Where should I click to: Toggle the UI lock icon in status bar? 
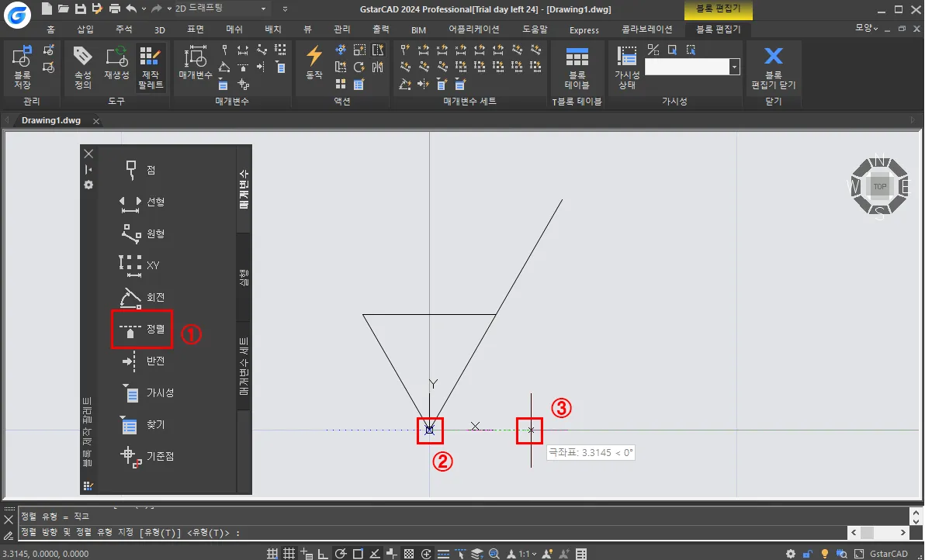pos(808,554)
